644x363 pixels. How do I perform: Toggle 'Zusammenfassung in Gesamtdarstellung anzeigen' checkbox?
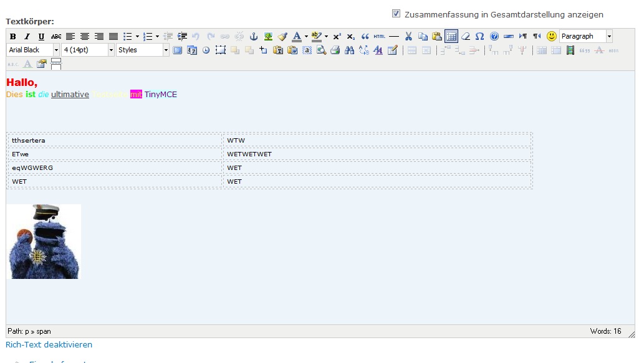point(396,14)
